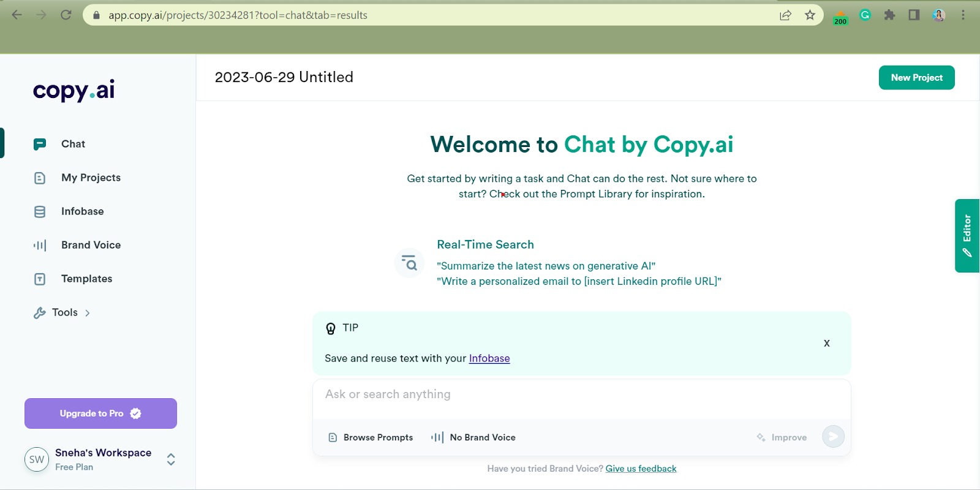Select No Brand Voice option
Screen dimensions: 980x490
tap(473, 437)
